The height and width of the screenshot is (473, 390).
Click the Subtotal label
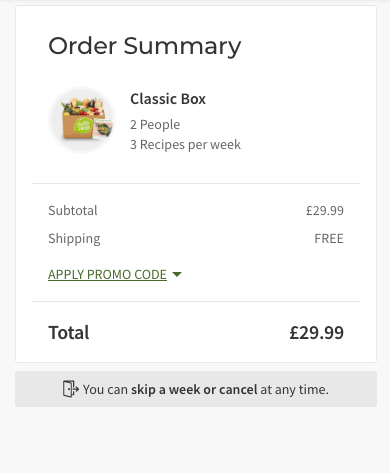click(73, 210)
